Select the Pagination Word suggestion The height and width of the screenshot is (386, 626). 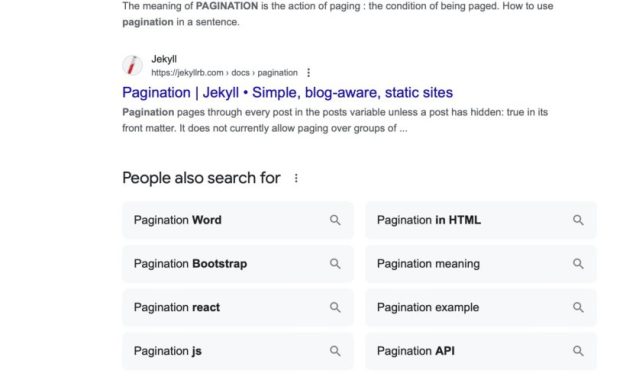click(x=238, y=220)
